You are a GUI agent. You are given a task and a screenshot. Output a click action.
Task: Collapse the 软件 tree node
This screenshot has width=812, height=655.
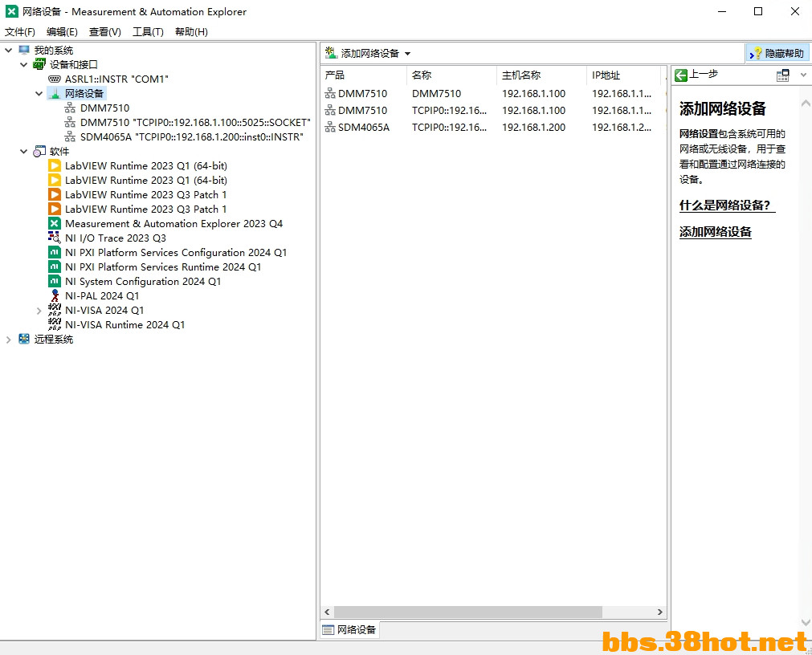[24, 152]
